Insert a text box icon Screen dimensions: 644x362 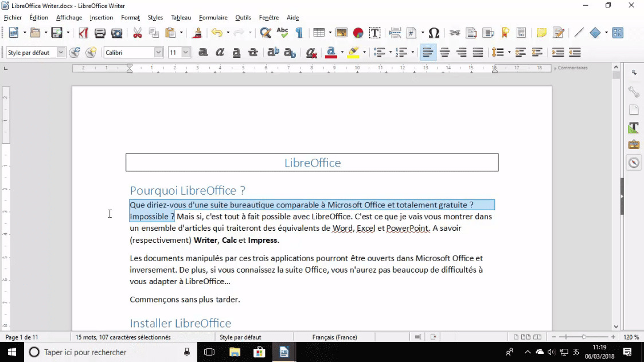point(374,33)
